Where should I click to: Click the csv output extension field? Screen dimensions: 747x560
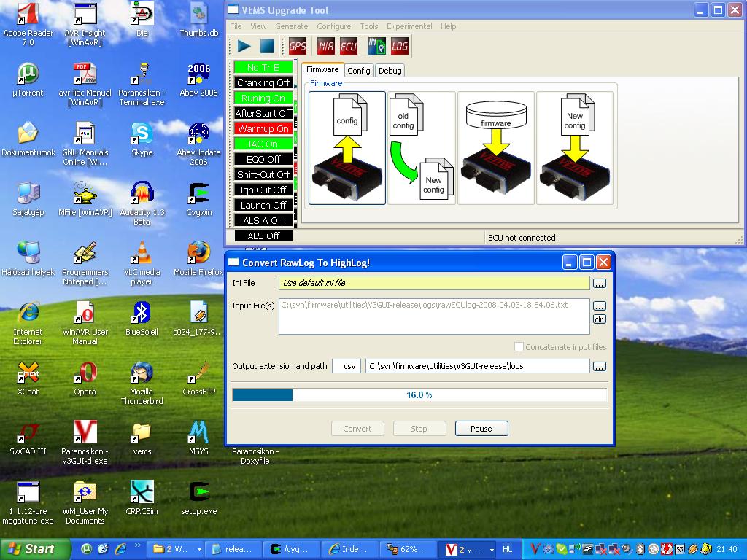tap(347, 366)
